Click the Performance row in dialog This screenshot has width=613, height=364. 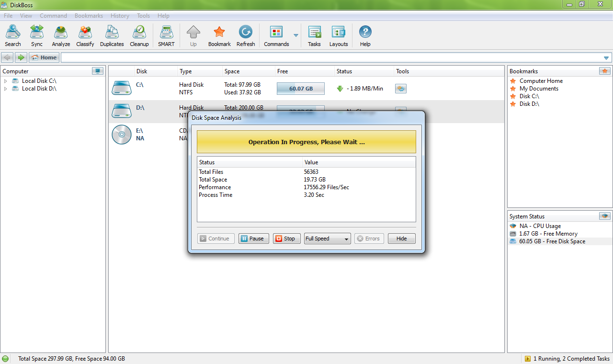[306, 187]
